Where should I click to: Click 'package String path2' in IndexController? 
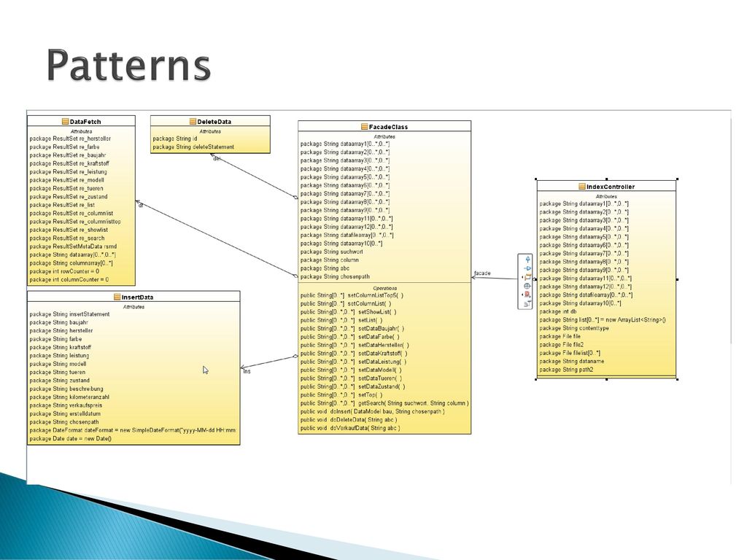[x=566, y=370]
